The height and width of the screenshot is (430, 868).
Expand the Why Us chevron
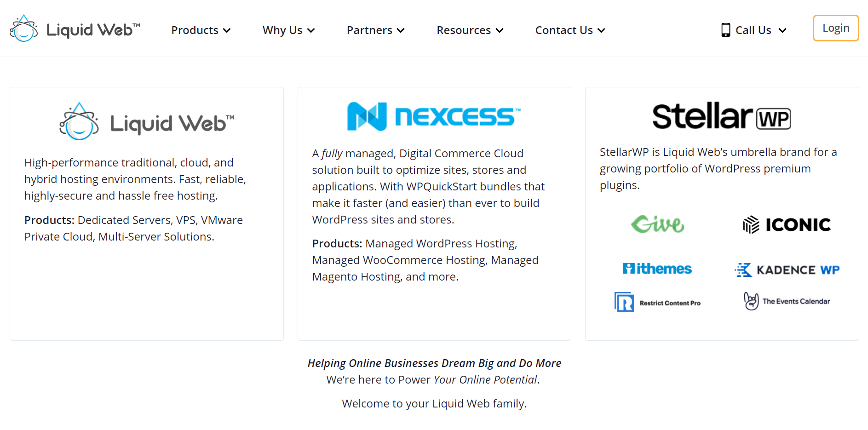[x=311, y=30]
